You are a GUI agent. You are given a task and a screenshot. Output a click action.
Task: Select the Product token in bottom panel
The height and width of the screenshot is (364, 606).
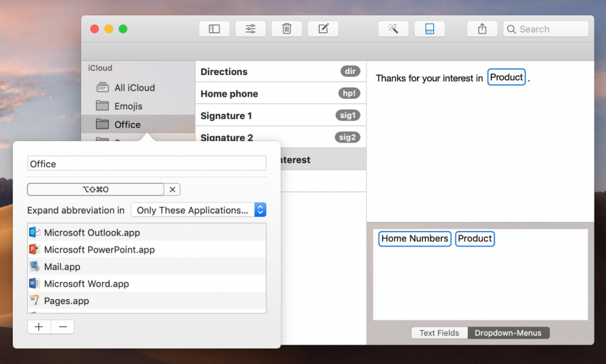[474, 239]
